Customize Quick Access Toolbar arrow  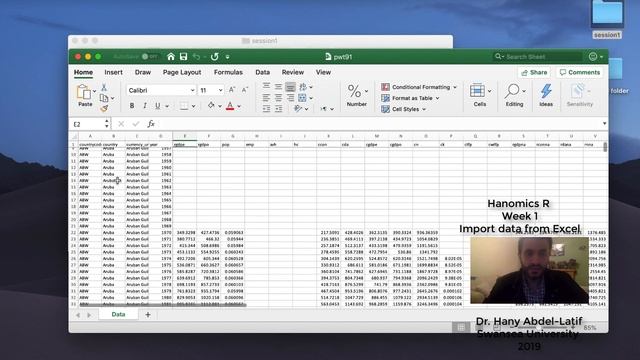(x=227, y=57)
